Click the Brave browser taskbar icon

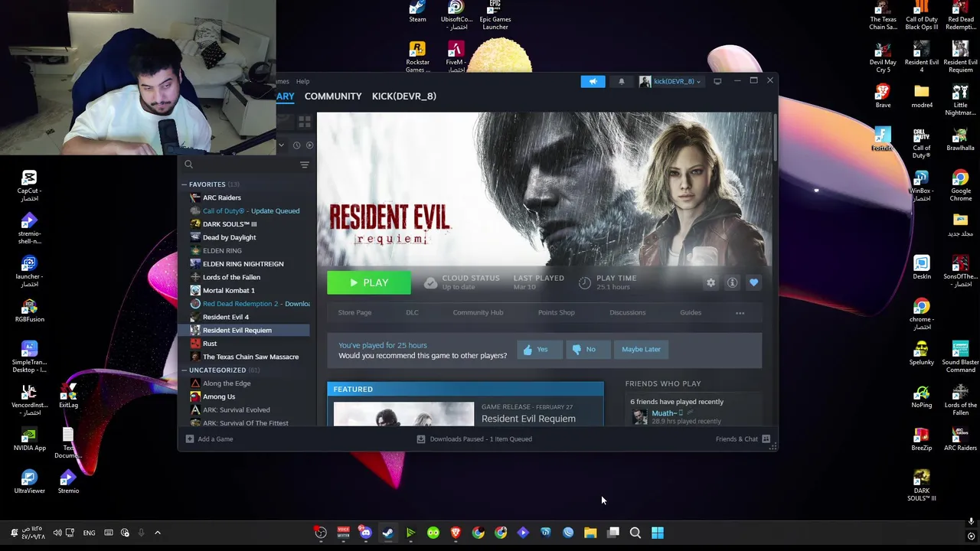pos(456,533)
